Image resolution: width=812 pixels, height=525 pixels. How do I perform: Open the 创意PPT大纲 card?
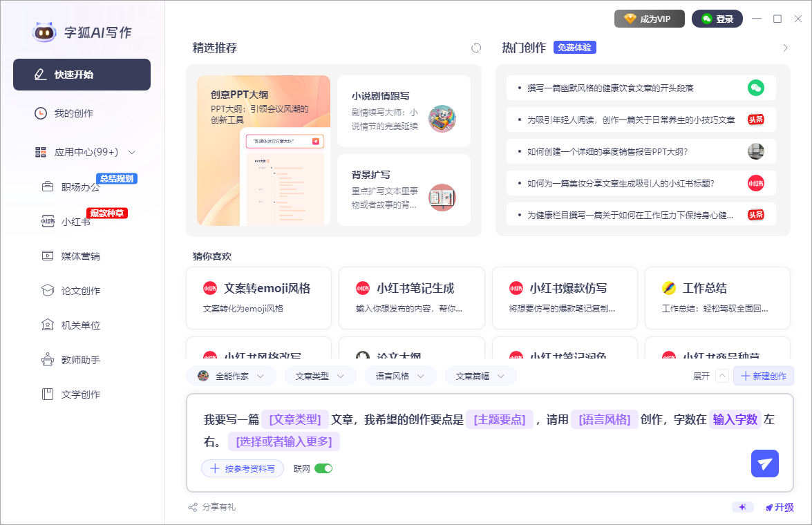(263, 151)
